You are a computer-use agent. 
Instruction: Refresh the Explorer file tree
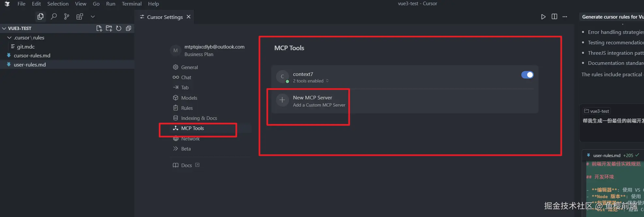click(119, 28)
